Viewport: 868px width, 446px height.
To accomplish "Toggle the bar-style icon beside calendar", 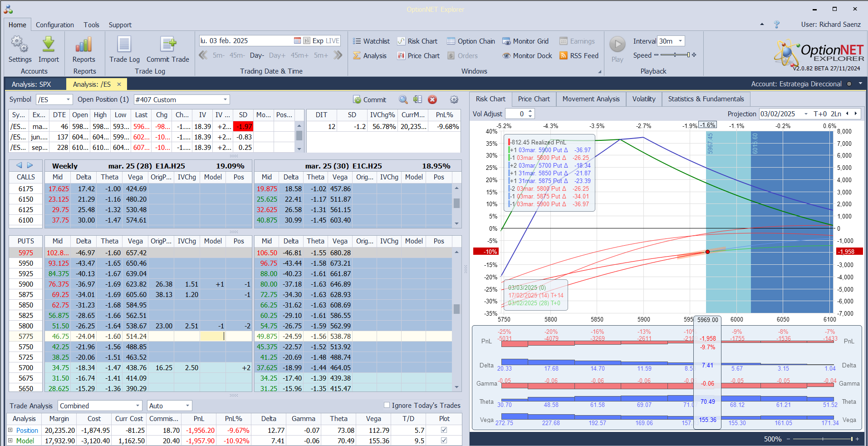I will click(x=307, y=41).
